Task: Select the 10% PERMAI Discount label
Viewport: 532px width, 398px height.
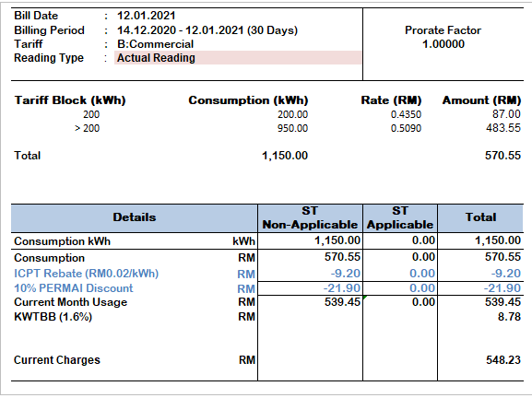Action: [74, 288]
